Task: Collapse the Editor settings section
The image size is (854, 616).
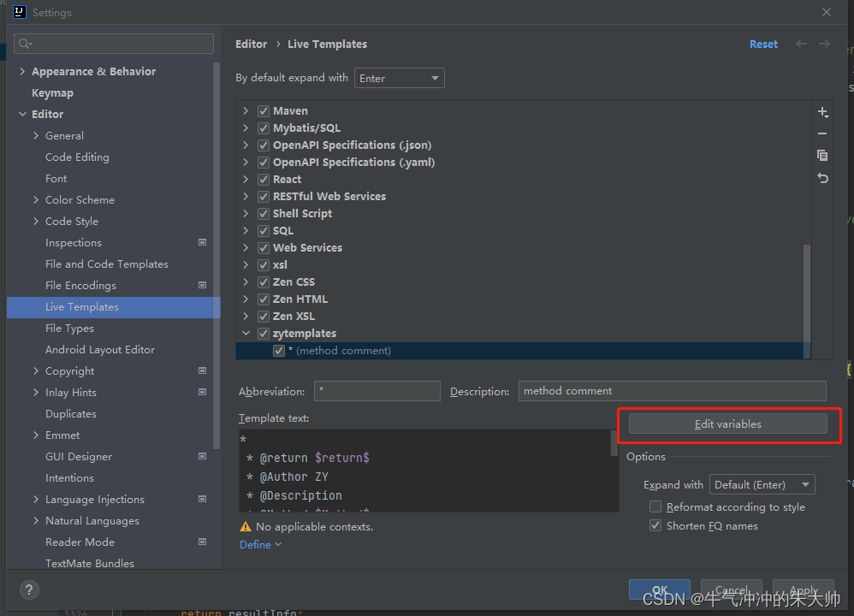Action: pos(22,115)
